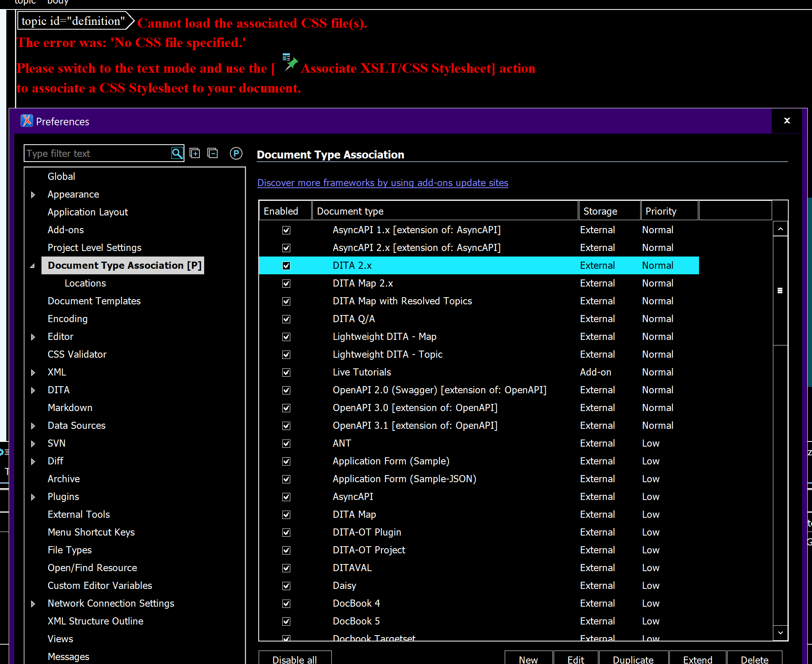The height and width of the screenshot is (664, 812).
Task: Click the Edit framework button
Action: pos(576,658)
